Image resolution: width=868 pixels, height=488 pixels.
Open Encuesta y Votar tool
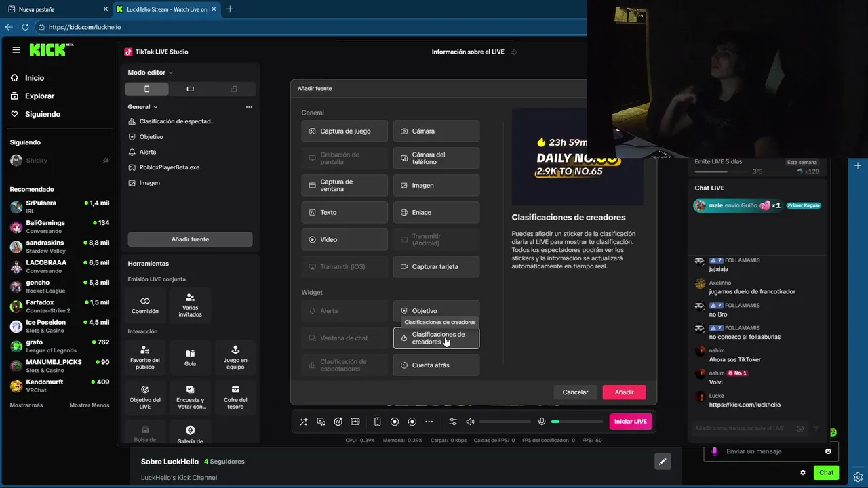tap(190, 396)
